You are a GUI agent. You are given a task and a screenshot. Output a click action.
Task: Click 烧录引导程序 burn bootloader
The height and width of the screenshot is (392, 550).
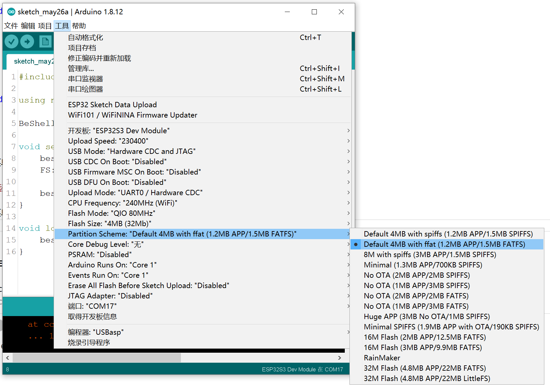203,343
